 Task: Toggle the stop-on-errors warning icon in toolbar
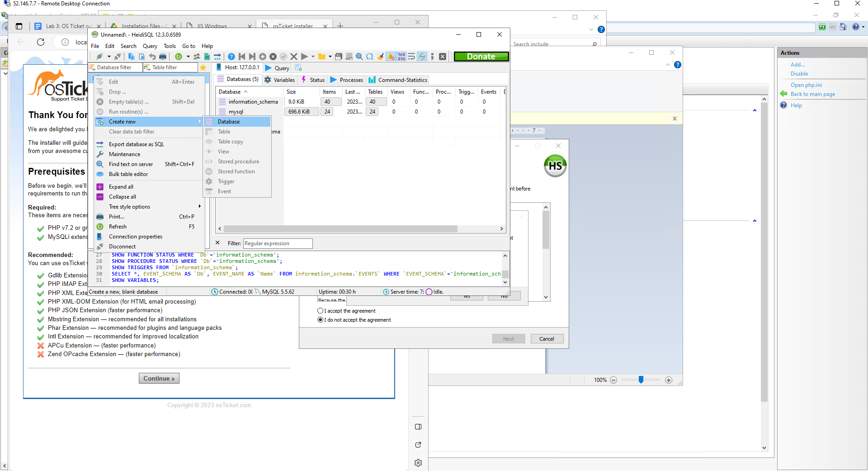[391, 57]
